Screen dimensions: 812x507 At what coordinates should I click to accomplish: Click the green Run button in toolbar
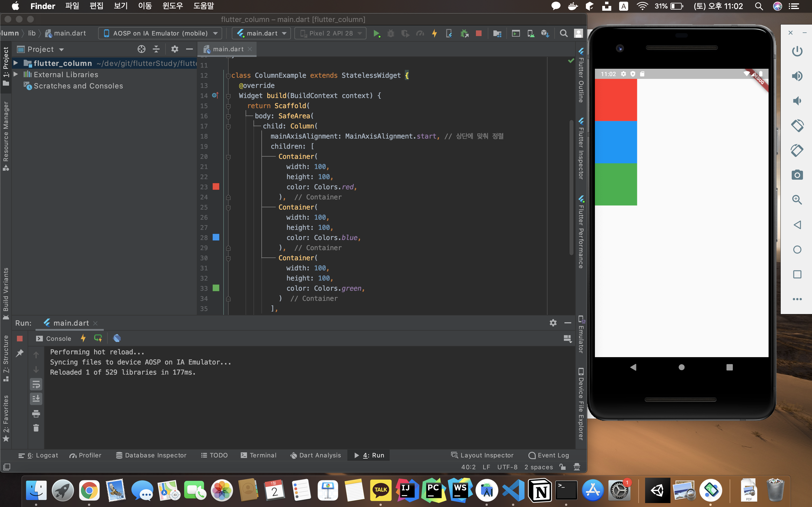(376, 33)
